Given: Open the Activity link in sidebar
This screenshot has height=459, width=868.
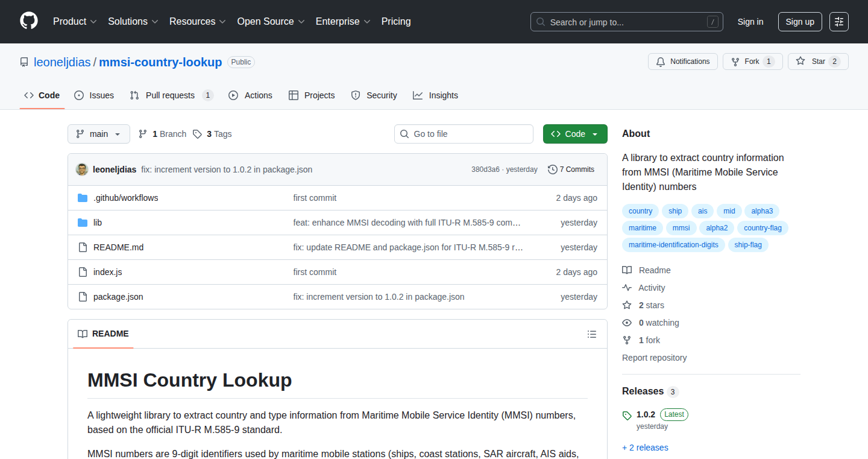Looking at the screenshot, I should coord(644,288).
